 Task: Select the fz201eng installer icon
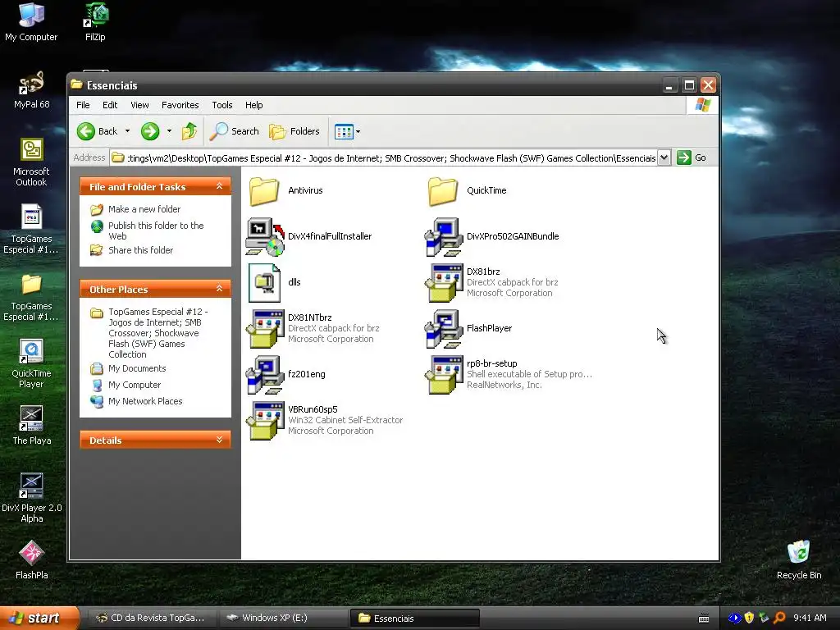pos(265,375)
